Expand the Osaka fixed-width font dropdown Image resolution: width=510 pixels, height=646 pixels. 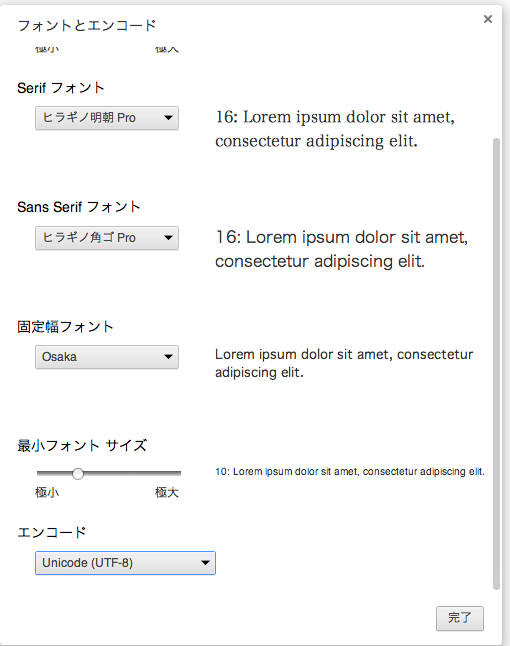pos(107,357)
